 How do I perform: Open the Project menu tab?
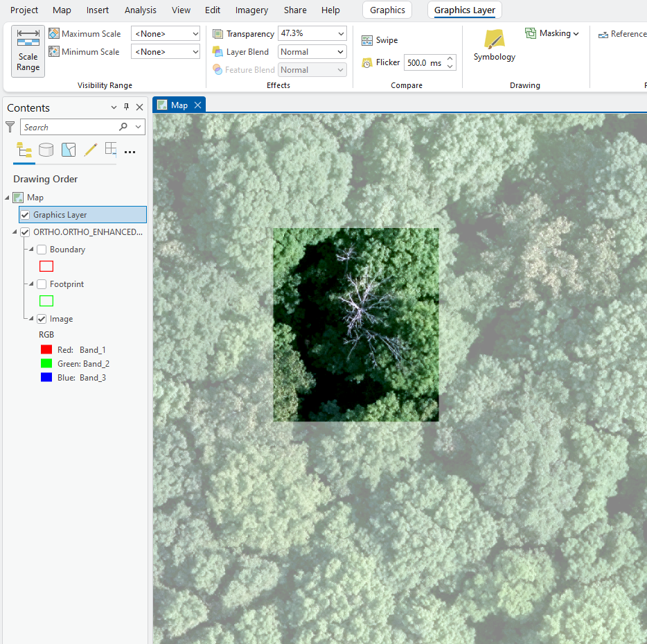(24, 10)
